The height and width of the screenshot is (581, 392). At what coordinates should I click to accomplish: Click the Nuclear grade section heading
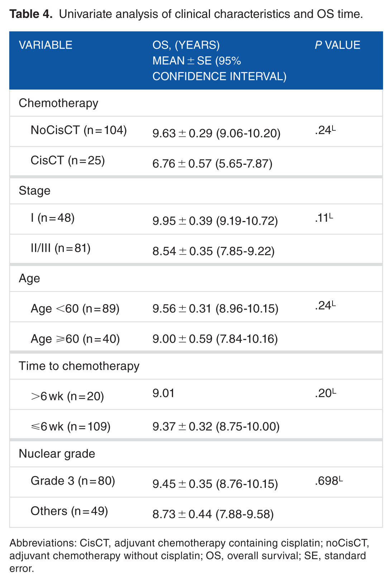pyautogui.click(x=57, y=454)
